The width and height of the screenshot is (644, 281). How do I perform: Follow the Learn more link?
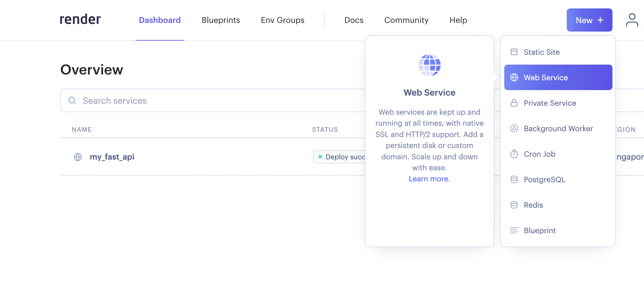[429, 179]
